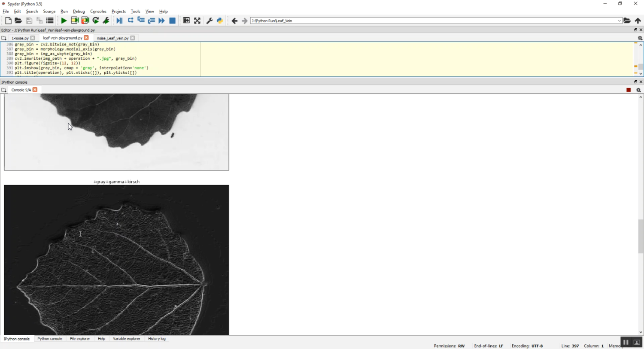This screenshot has height=349, width=644.
Task: Click the Open file folder icon
Action: click(x=18, y=21)
